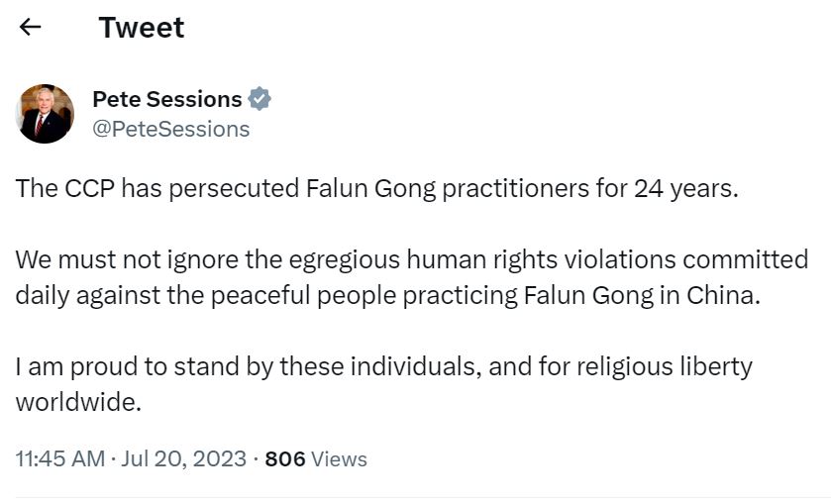The height and width of the screenshot is (504, 831).
Task: Open the @PeteSessions handle link
Action: coord(170,129)
